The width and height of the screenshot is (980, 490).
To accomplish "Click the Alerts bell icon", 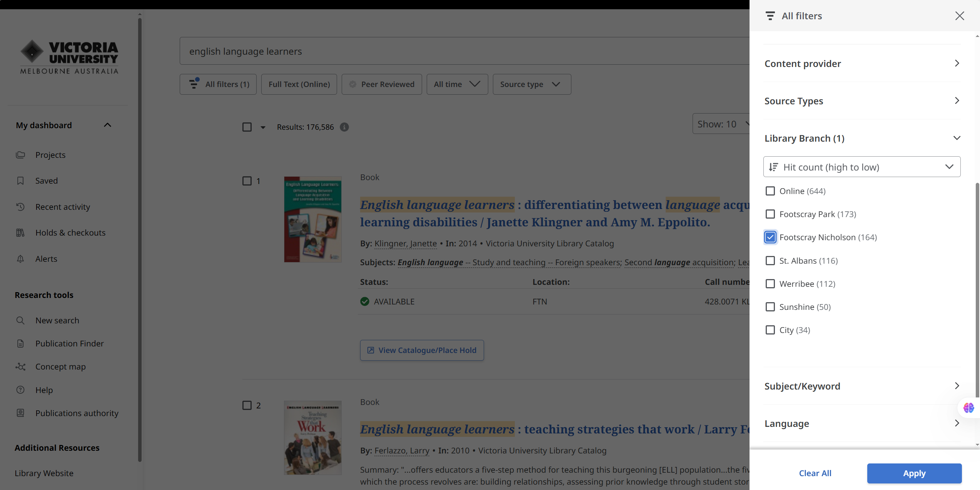I will point(20,259).
